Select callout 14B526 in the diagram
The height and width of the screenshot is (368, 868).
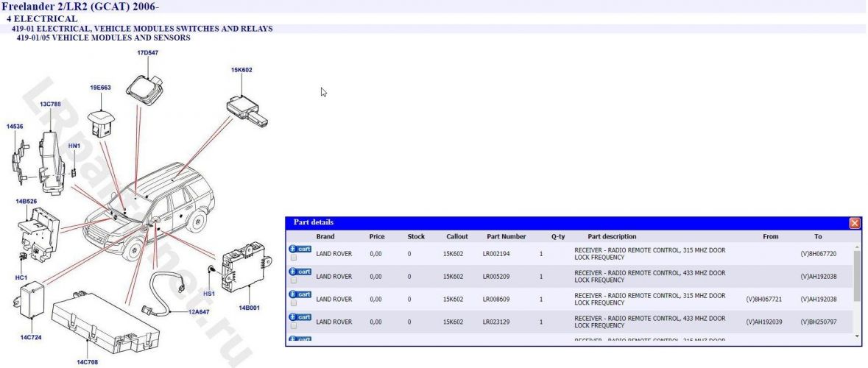26,202
